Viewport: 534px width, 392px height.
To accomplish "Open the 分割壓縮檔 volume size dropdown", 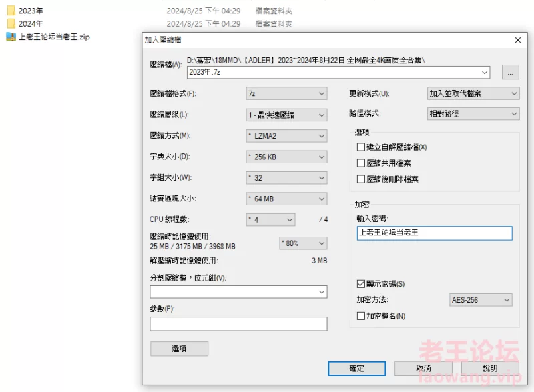I will [x=238, y=292].
